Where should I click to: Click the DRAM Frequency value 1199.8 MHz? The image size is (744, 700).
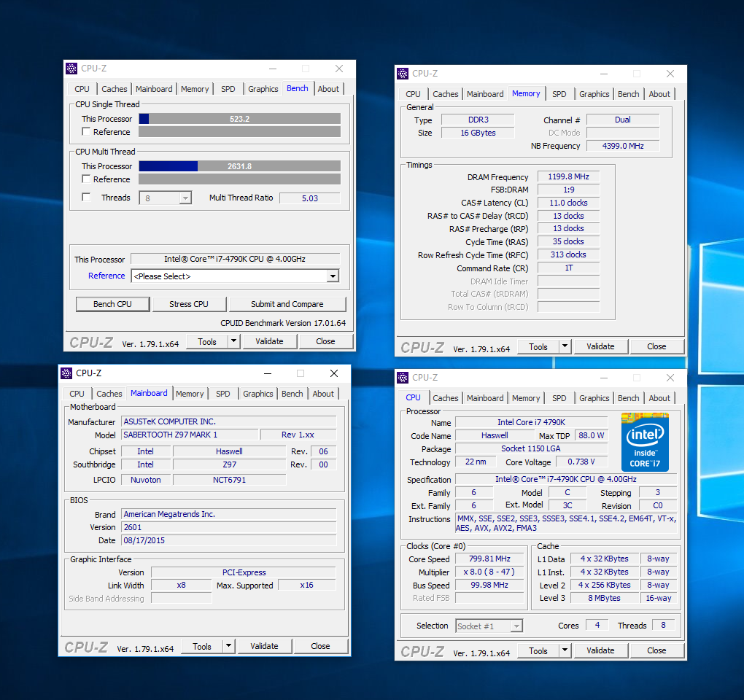[568, 177]
